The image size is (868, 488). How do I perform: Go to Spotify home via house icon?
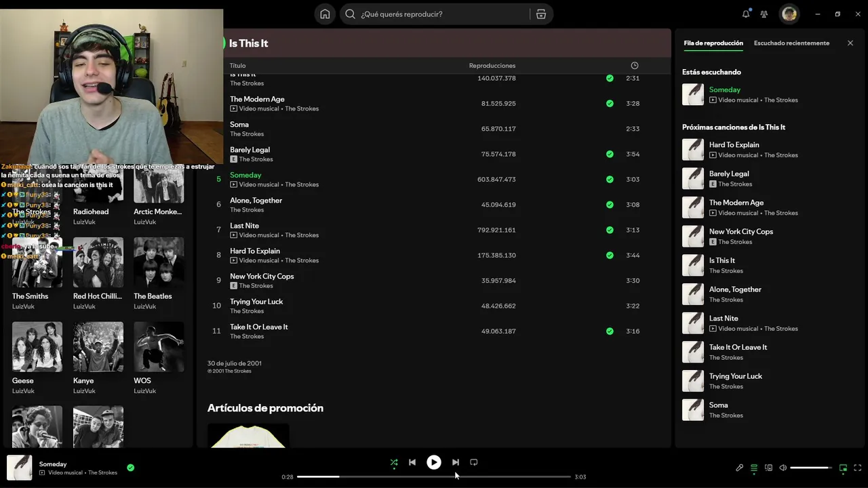pos(325,14)
